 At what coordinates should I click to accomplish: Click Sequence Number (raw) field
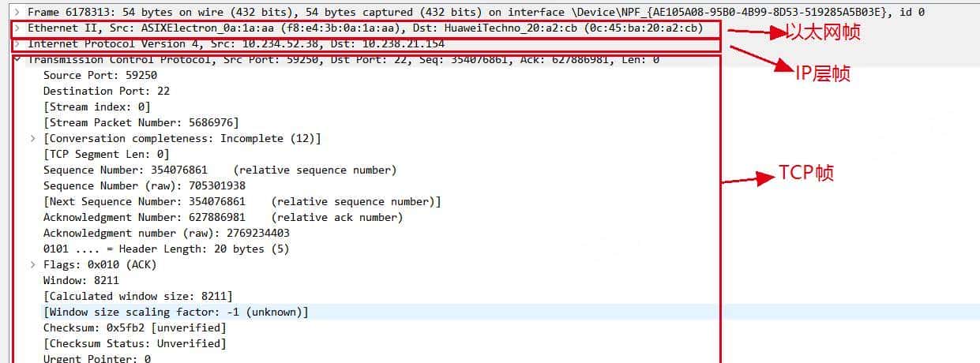click(144, 186)
